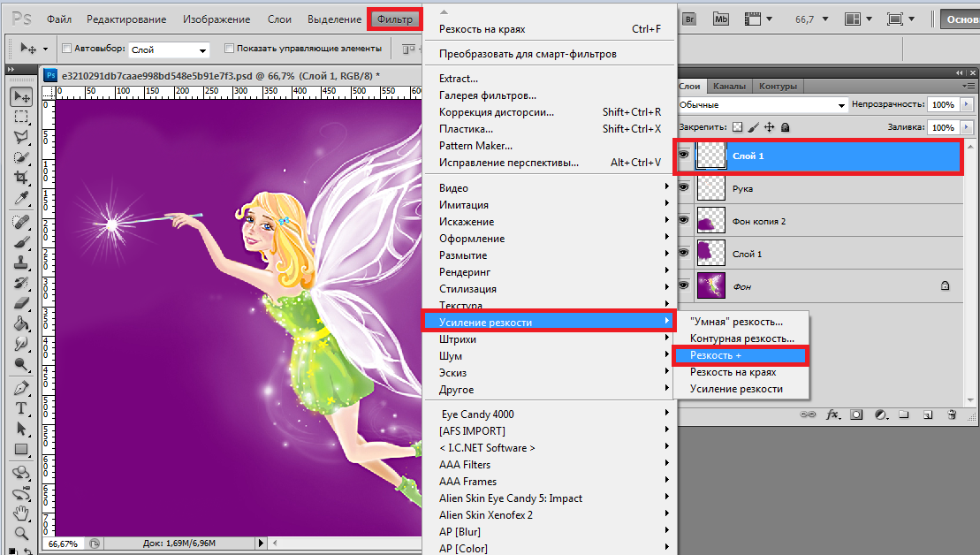Click the Основ workspace button
The height and width of the screenshot is (555, 980).
pos(960,19)
